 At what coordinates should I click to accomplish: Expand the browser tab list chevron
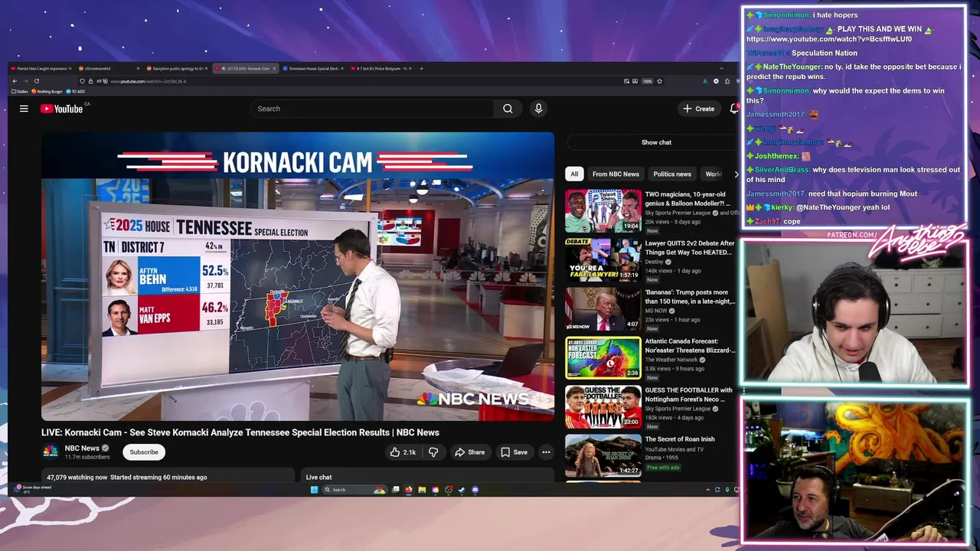point(721,68)
